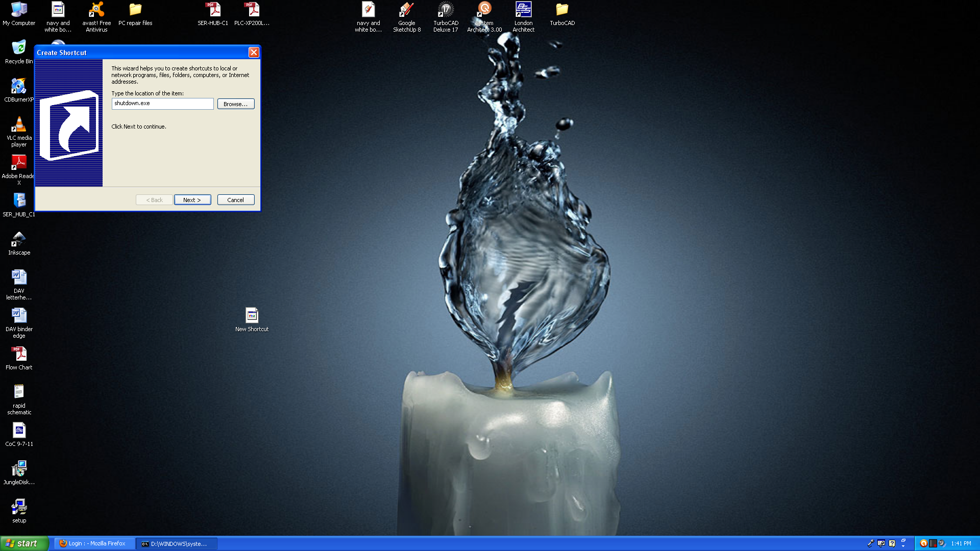Click the dark square tray icon with red corner
The image size is (980, 551).
(x=933, y=543)
